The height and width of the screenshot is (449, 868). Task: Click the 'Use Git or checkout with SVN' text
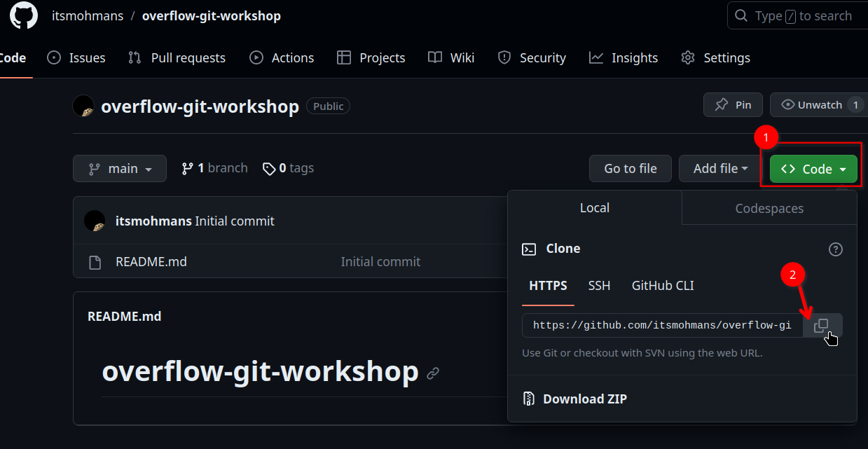[642, 353]
